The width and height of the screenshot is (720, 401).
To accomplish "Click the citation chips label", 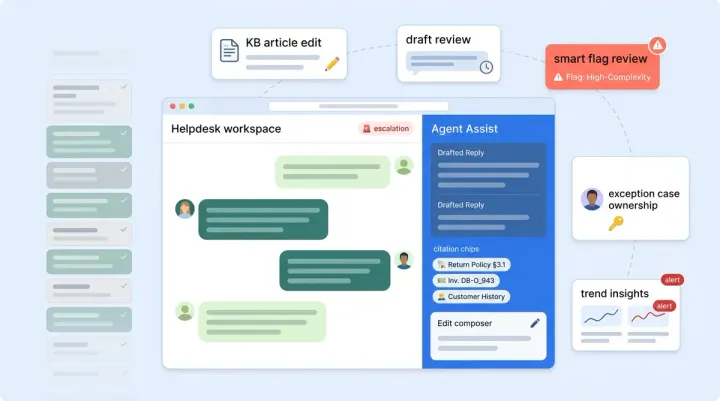I will (456, 249).
